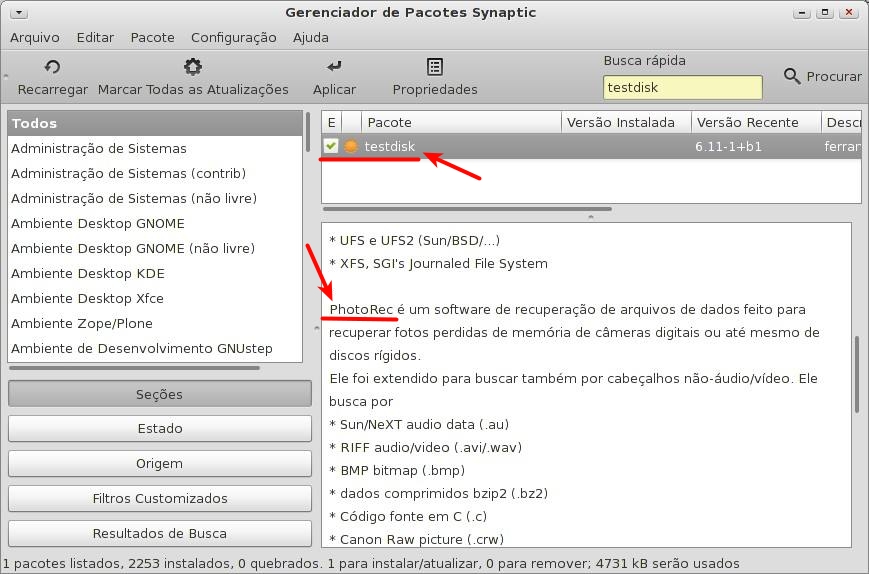
Task: Select Ambiente Desktop KDE section
Action: click(x=155, y=273)
